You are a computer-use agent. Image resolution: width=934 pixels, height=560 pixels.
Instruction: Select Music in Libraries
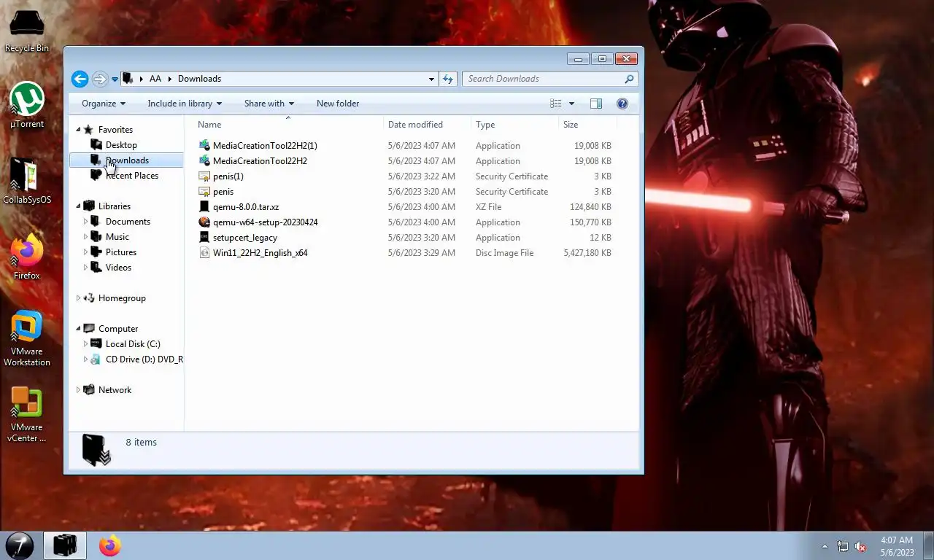tap(117, 237)
